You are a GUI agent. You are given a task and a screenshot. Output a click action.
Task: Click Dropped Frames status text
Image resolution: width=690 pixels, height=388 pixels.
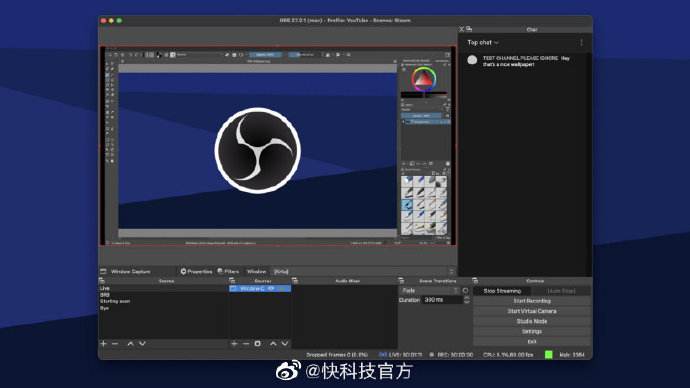tap(337, 355)
